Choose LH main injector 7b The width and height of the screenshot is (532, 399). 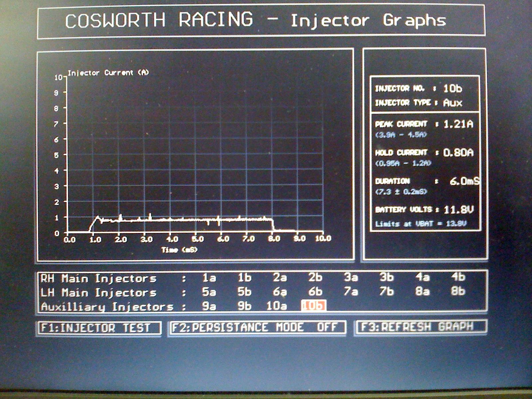(387, 291)
